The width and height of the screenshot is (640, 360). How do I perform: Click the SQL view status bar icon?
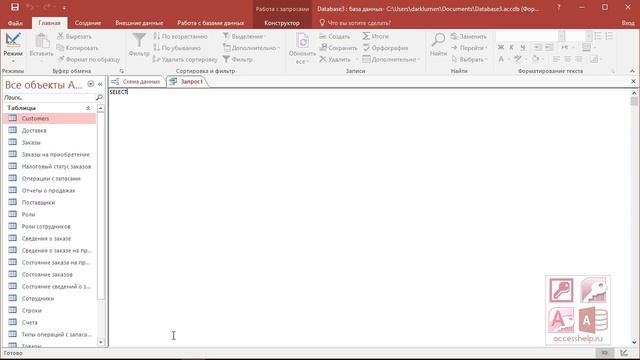click(x=604, y=353)
